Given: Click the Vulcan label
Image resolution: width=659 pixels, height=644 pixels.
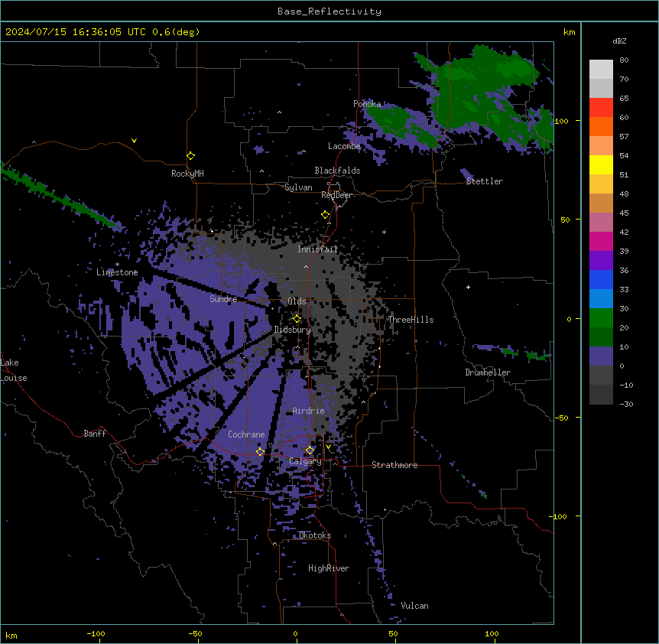Looking at the screenshot, I should pos(415,606).
